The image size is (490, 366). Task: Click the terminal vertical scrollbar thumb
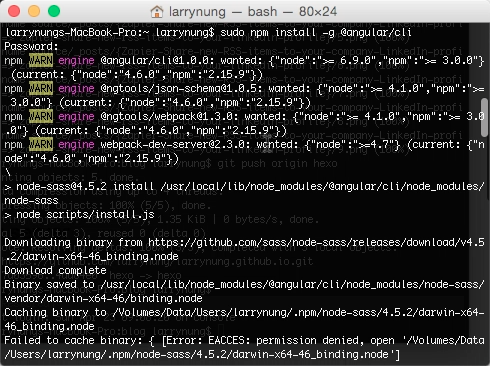pos(485,117)
